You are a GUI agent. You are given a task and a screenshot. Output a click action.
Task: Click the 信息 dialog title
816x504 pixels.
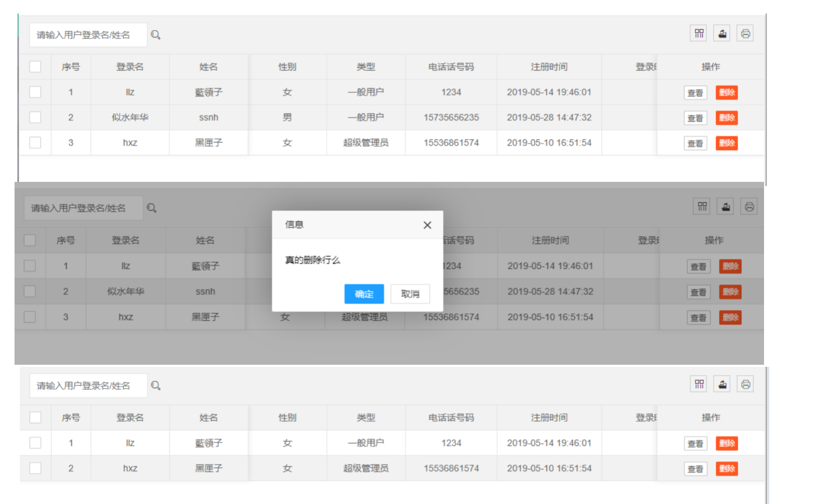coord(294,224)
